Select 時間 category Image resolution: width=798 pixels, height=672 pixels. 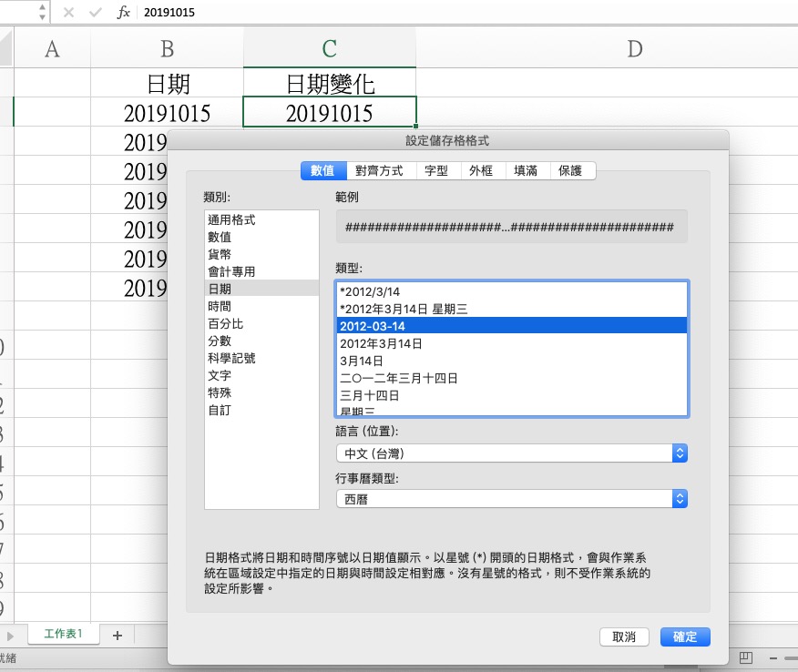coord(261,306)
